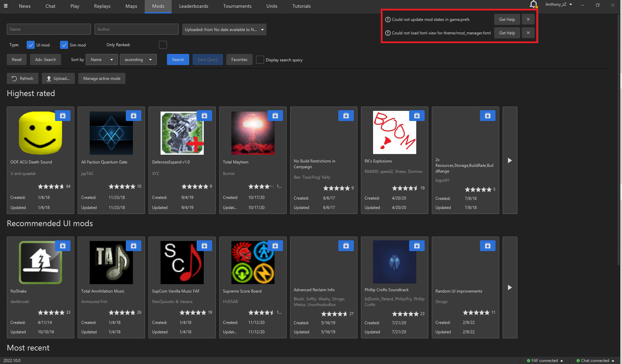This screenshot has height=364, width=622.
Task: Open the NoShake mod thumbnail
Action: point(40,263)
